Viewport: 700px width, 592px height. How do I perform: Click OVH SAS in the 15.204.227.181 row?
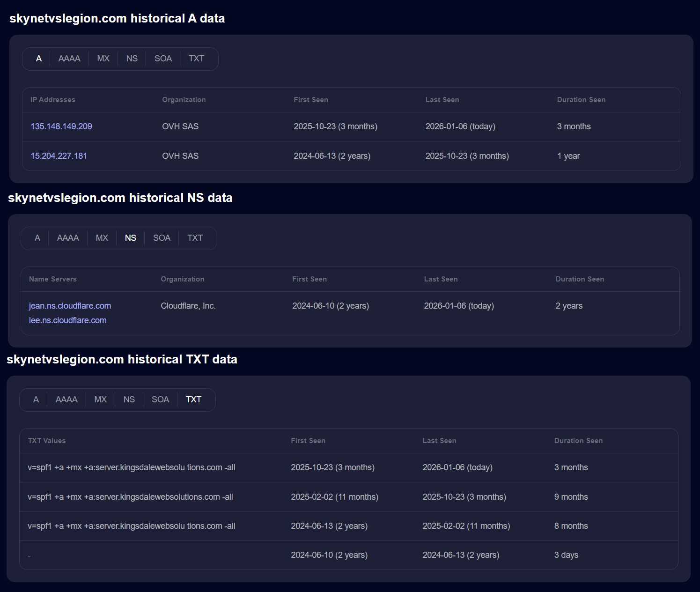pos(180,156)
